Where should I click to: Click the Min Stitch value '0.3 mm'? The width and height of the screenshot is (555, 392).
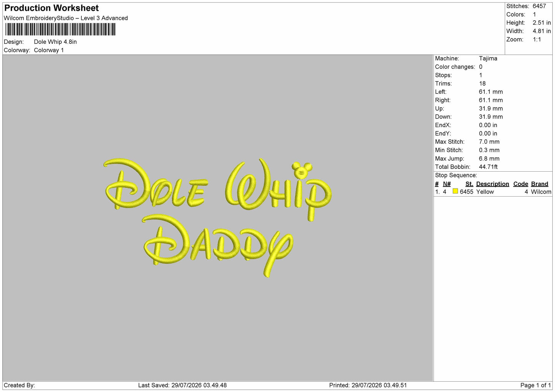tap(489, 150)
